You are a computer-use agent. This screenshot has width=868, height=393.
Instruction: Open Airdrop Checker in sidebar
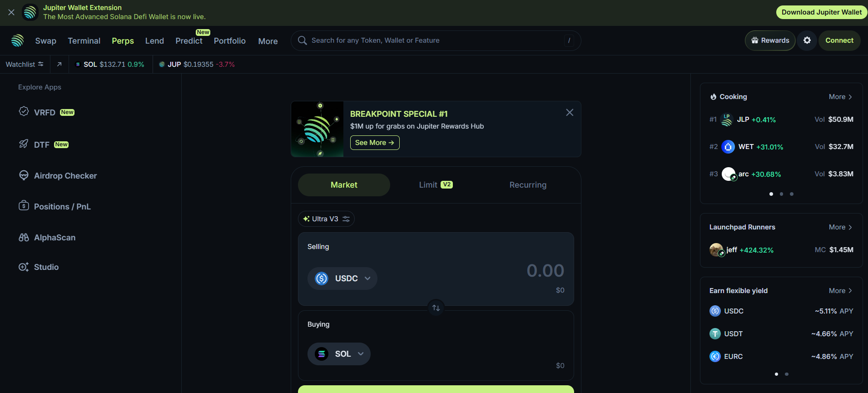pos(65,176)
